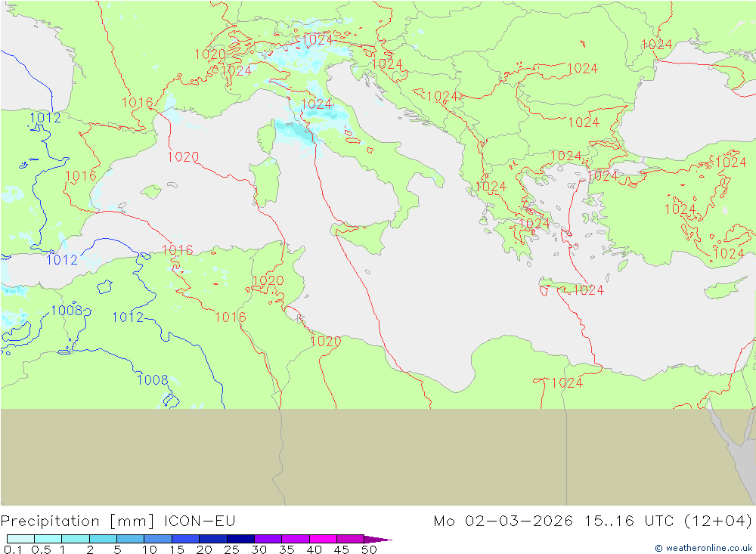756x554 pixels.
Task: Click the 'Precipitation [mm] ICON-EU' title text
Action: 118,522
